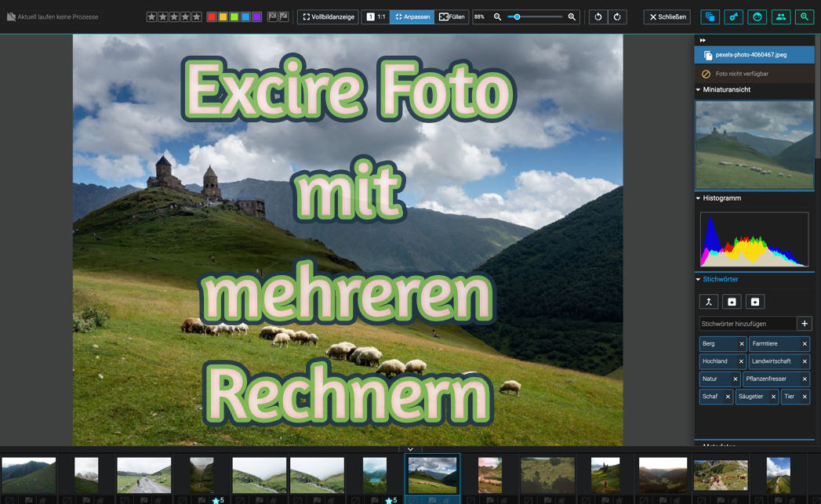Select the mountain lake thumbnail in filmstrip

click(375, 475)
